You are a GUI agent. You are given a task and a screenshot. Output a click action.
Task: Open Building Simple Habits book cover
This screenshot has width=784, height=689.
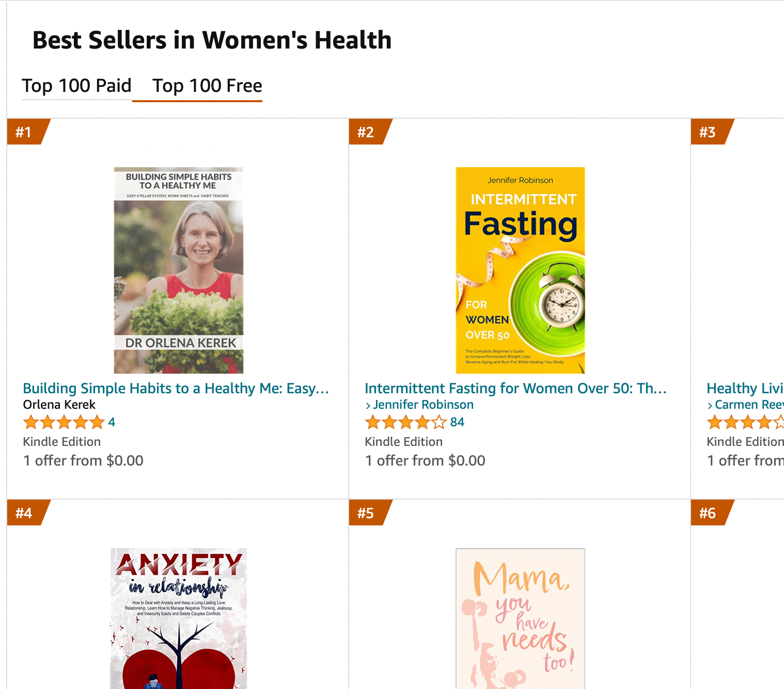pos(179,270)
